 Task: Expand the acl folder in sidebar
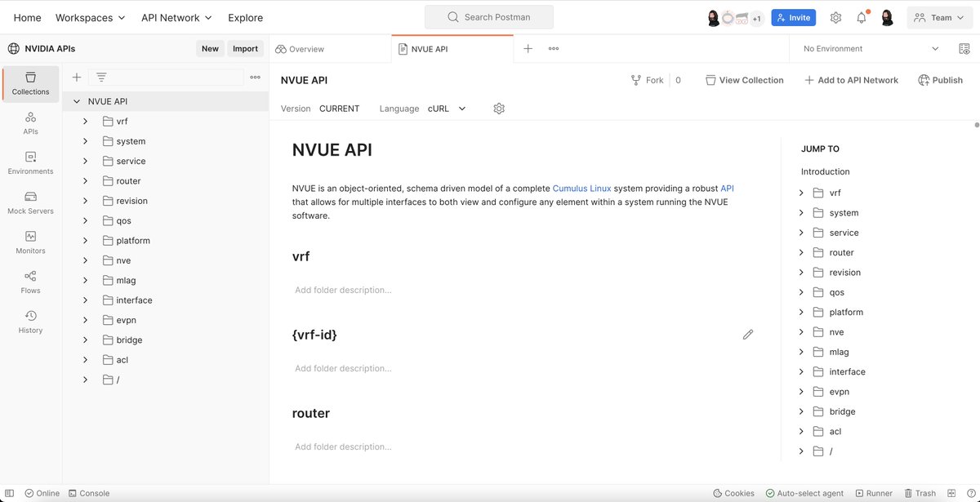pyautogui.click(x=86, y=360)
